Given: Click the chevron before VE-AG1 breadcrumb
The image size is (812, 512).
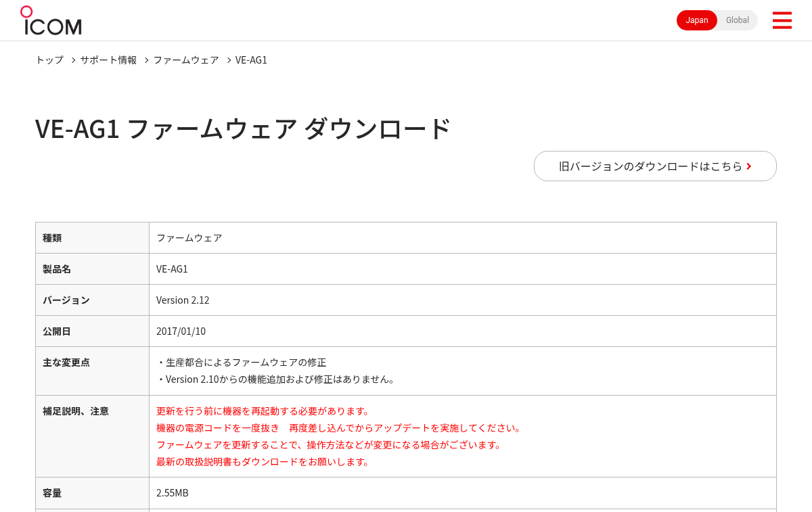Looking at the screenshot, I should pos(229,60).
